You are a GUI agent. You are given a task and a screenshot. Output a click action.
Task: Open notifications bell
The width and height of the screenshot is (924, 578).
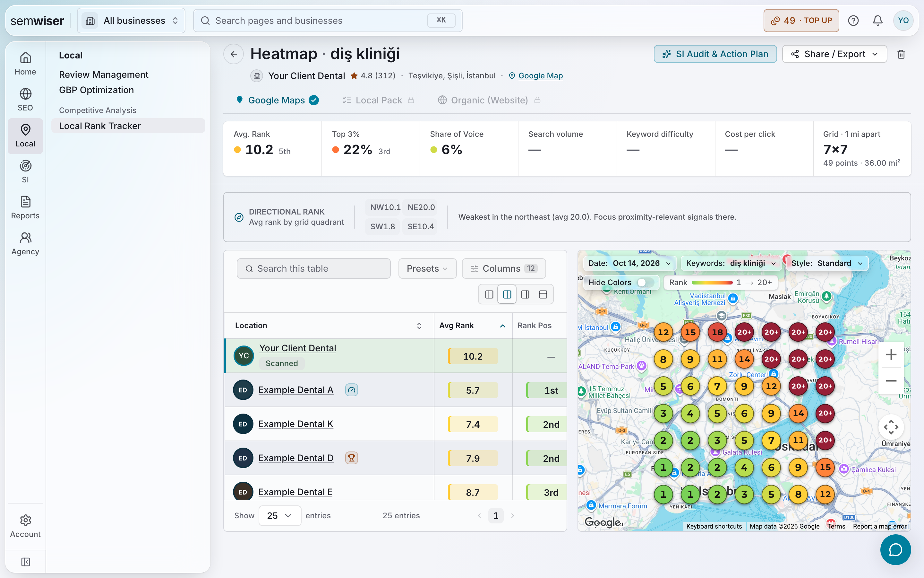877,21
